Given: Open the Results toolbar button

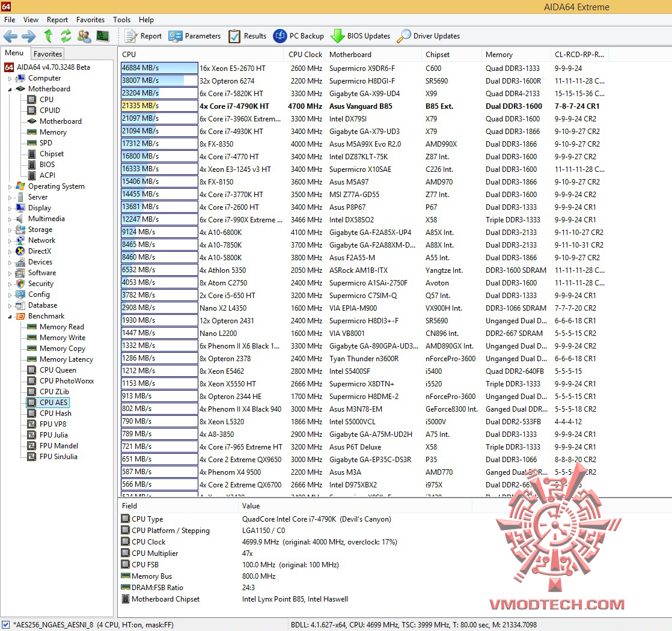Looking at the screenshot, I should [x=247, y=37].
